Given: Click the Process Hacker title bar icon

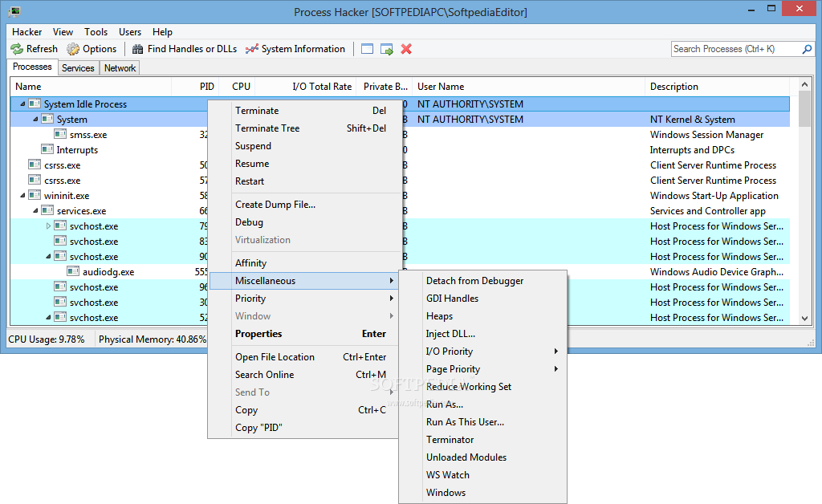Looking at the screenshot, I should coord(14,11).
